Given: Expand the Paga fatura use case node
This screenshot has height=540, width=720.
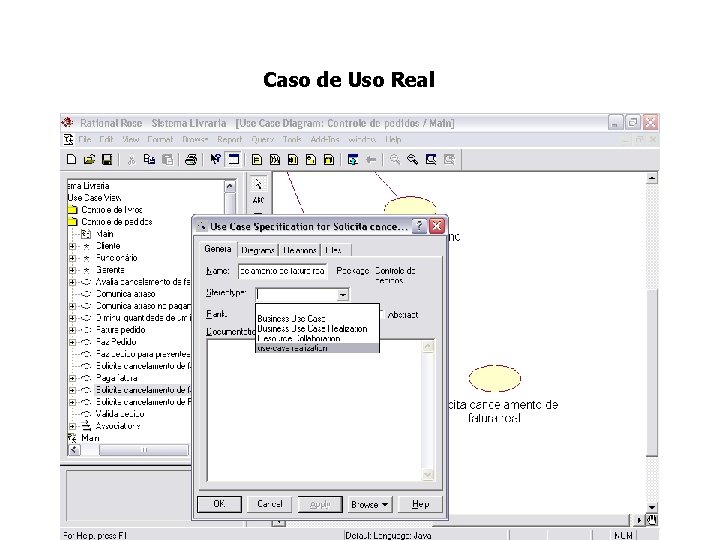Looking at the screenshot, I should pos(72,378).
